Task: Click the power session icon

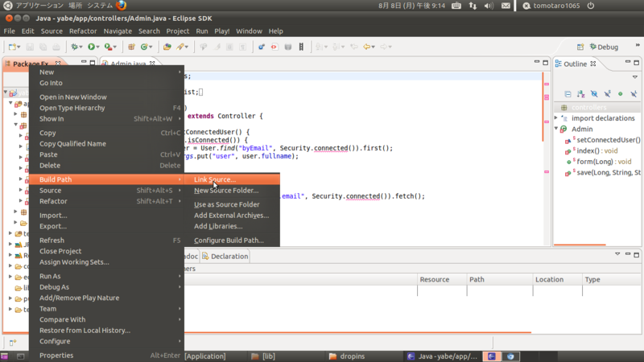Action: 591,6
